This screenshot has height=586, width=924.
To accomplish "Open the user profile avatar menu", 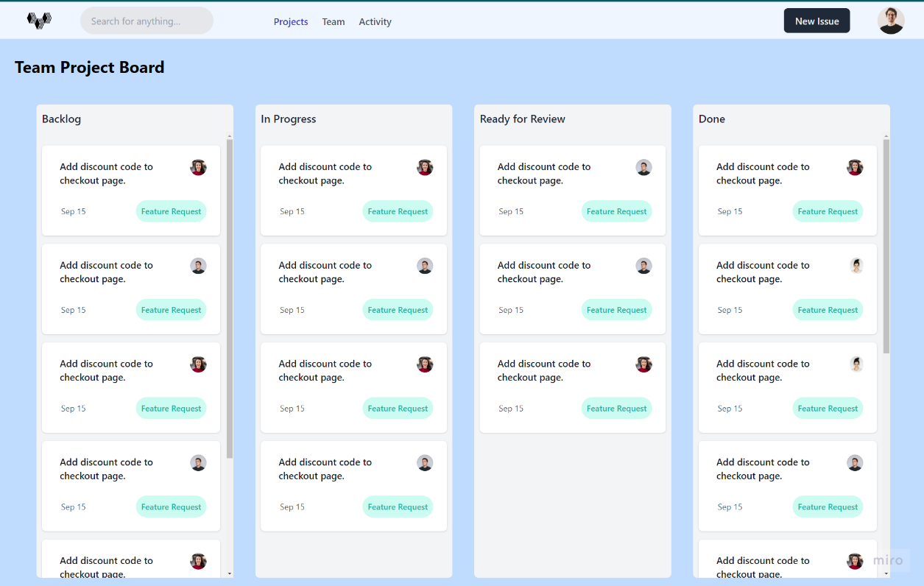I will [891, 21].
